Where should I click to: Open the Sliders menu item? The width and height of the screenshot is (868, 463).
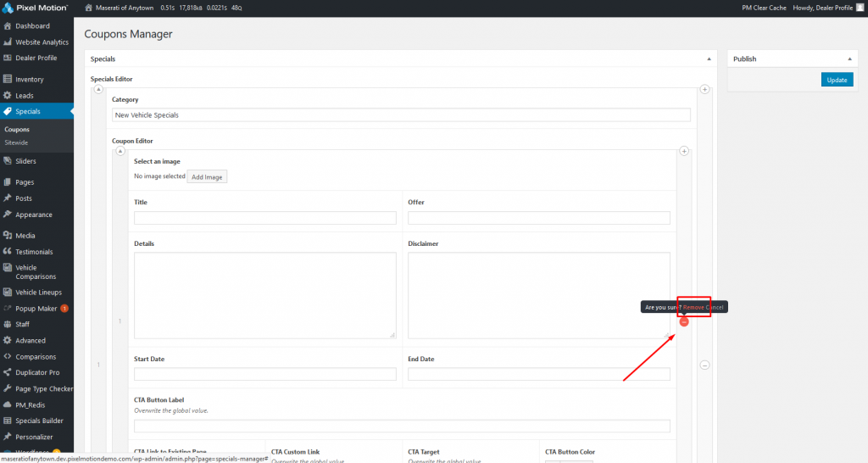pyautogui.click(x=25, y=161)
